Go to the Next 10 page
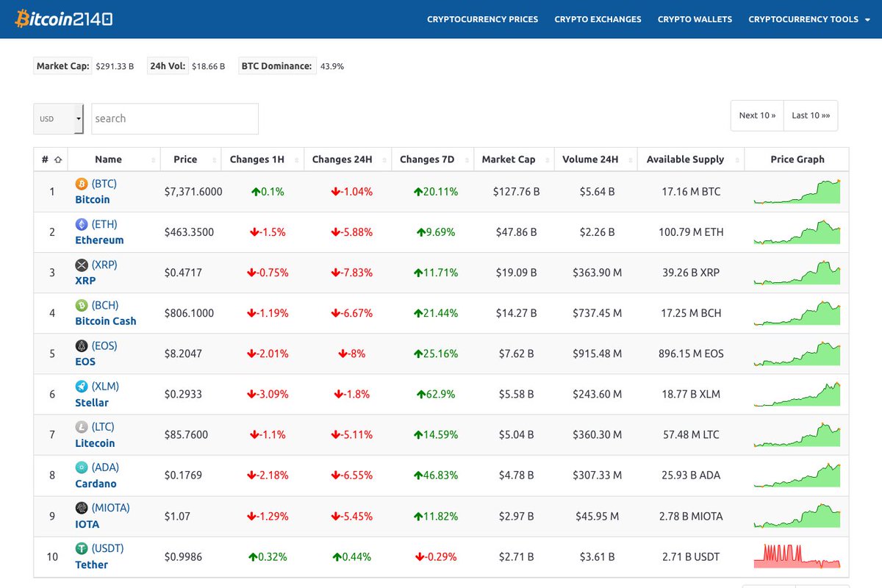Viewport: 882px width, 588px height. tap(757, 115)
